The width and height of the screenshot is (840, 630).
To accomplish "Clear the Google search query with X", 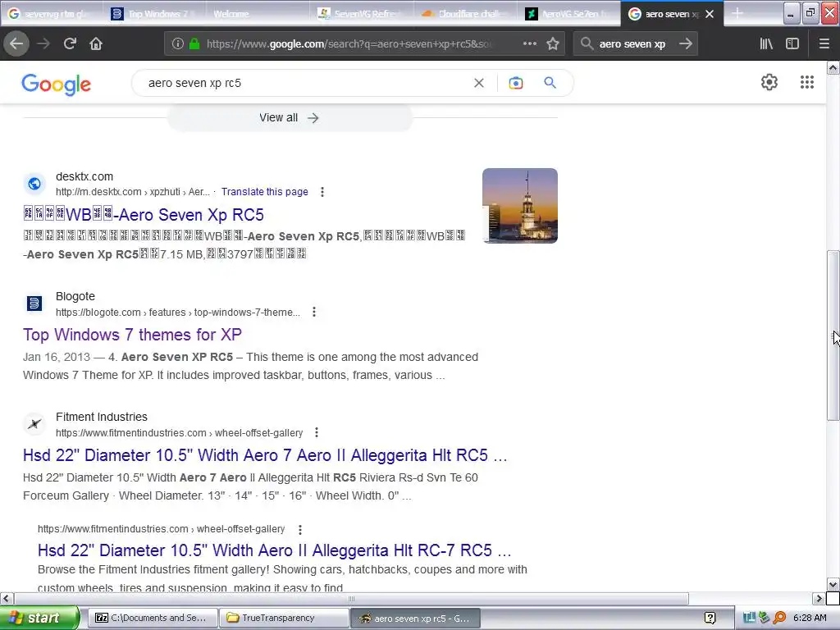I will pyautogui.click(x=479, y=83).
